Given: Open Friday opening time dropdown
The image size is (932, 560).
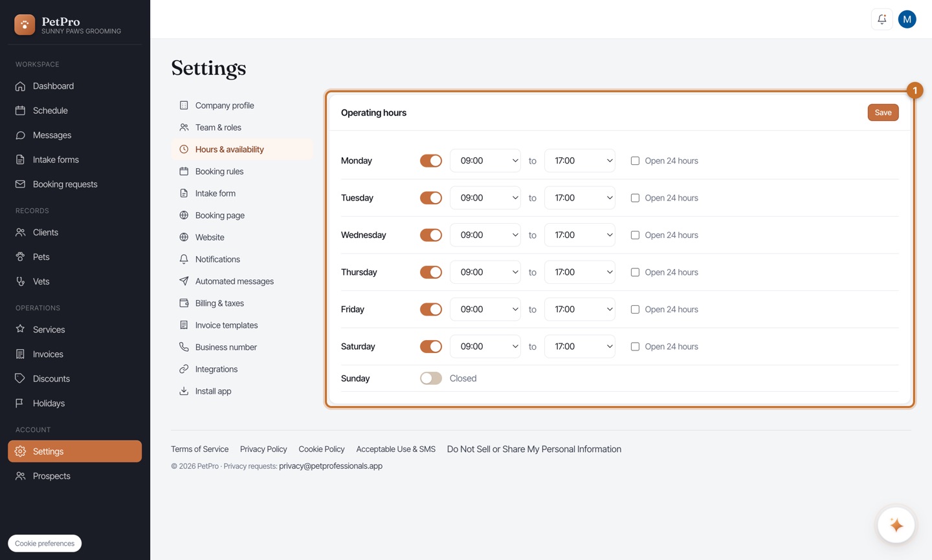Looking at the screenshot, I should coord(485,309).
